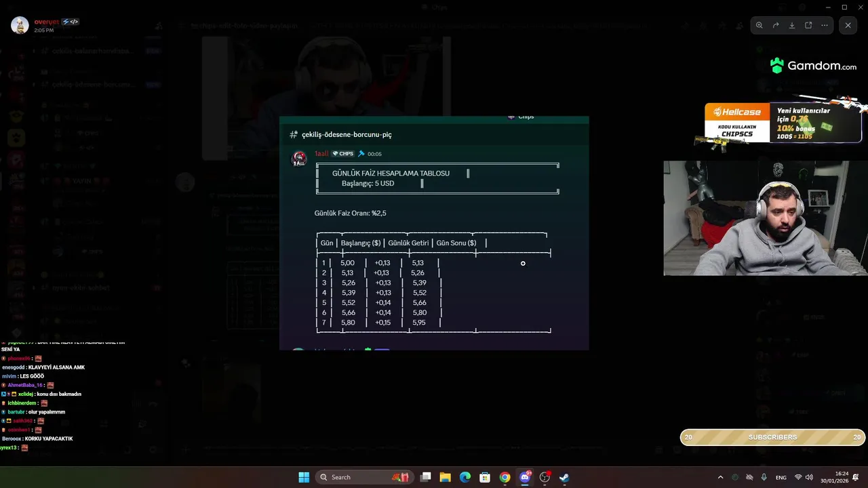
Task: Click chat message 'olur yapalımmm'
Action: click(x=47, y=412)
